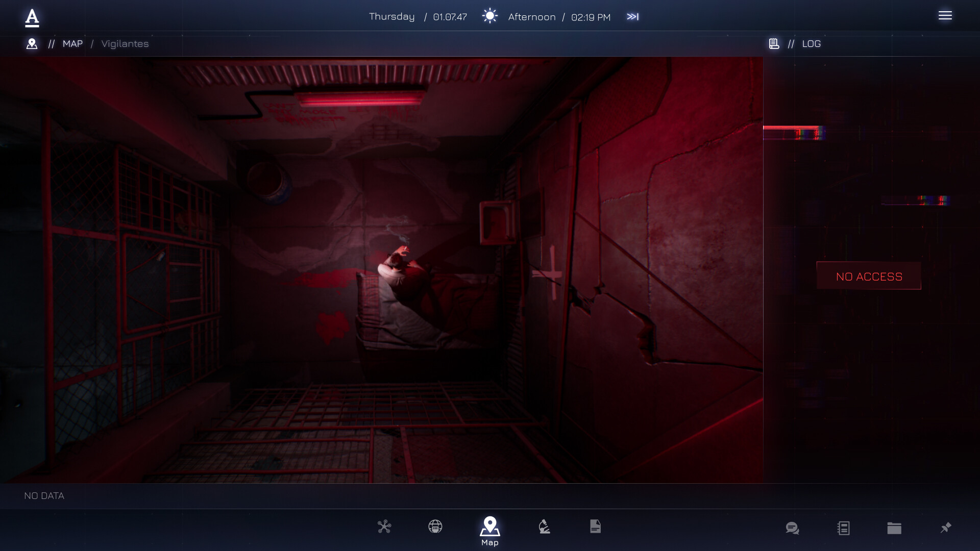Click the Vigilantes breadcrumb label
Image resolution: width=980 pixels, height=551 pixels.
pyautogui.click(x=125, y=44)
